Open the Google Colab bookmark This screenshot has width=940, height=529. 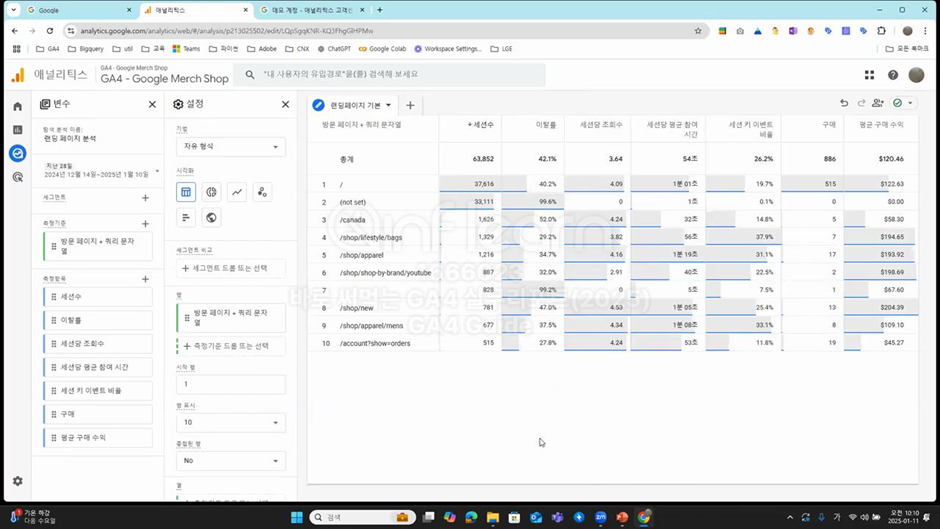[x=382, y=49]
